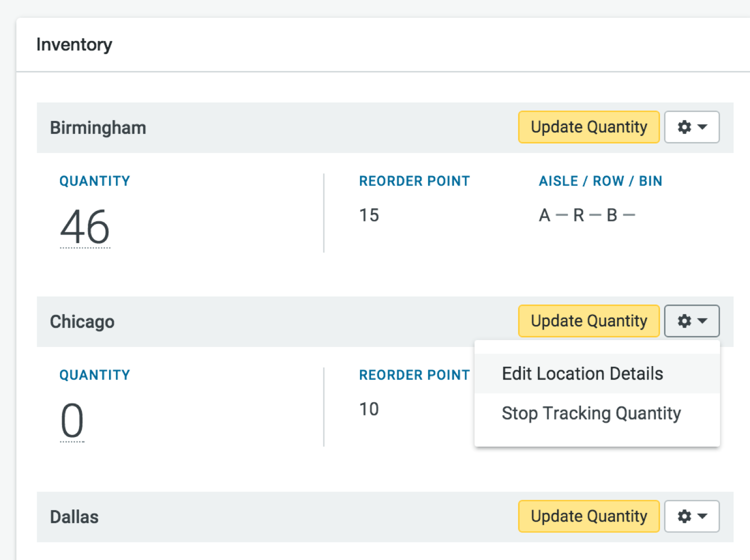Click the gear icon in Birmingham row

684,127
